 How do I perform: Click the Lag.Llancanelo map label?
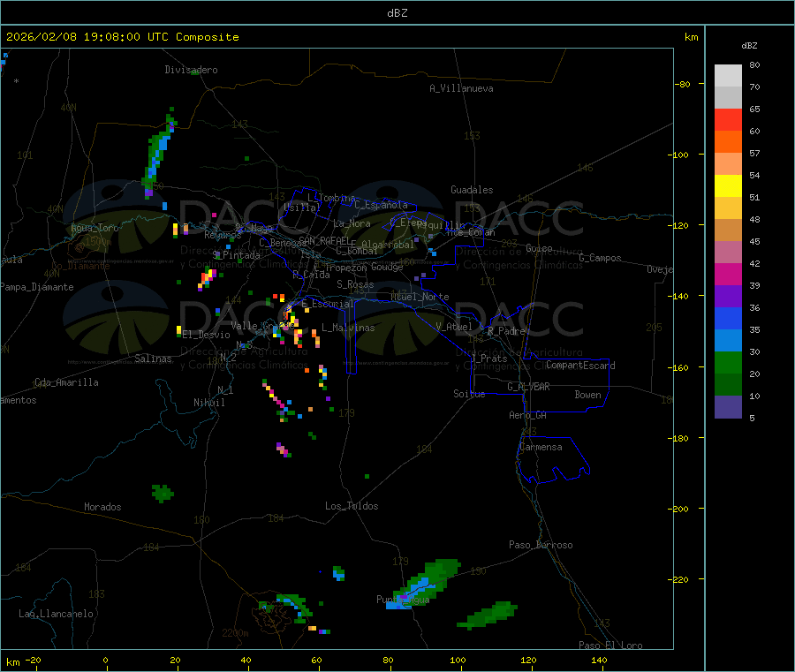coord(57,614)
